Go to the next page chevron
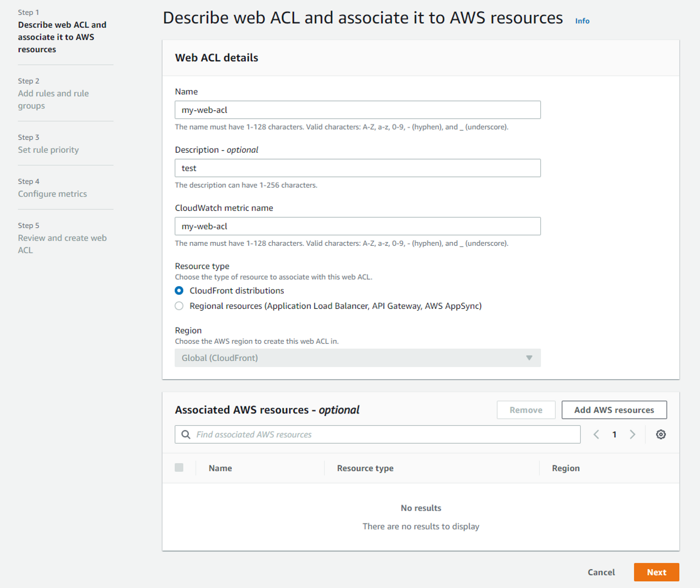 [632, 434]
